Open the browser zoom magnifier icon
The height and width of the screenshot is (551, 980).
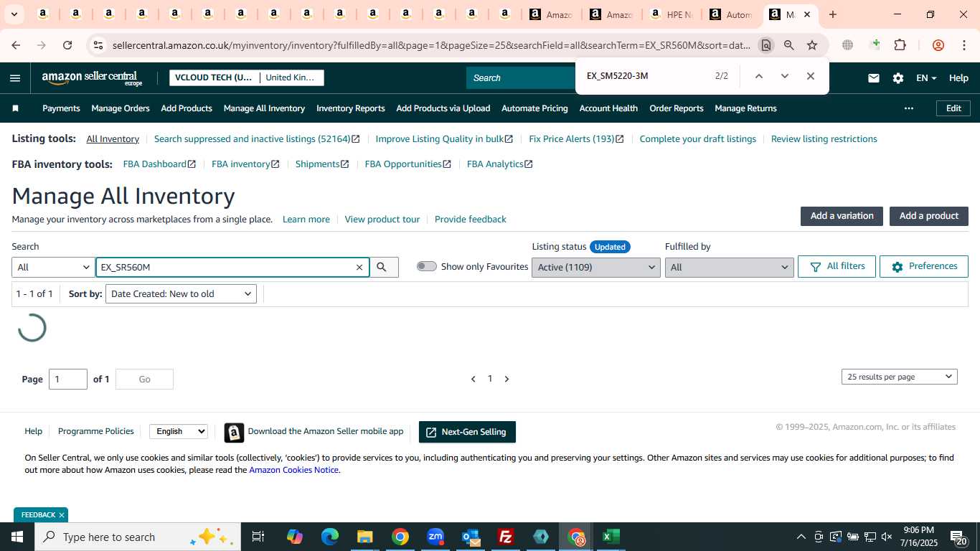pos(788,45)
